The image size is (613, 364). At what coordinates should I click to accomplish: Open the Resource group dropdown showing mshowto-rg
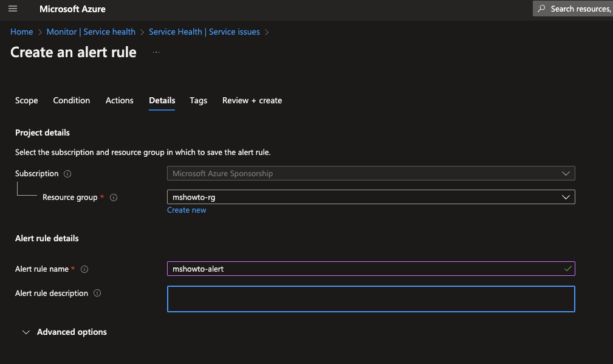(x=371, y=197)
